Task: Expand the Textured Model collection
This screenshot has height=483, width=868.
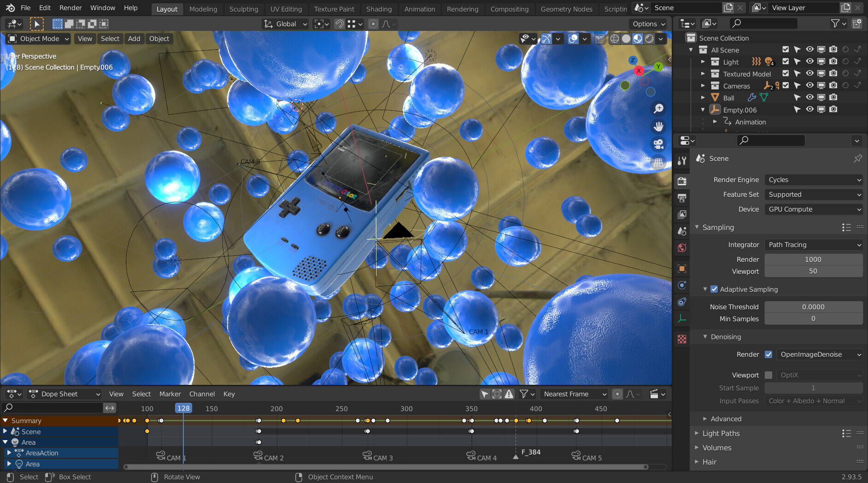Action: pyautogui.click(x=703, y=74)
